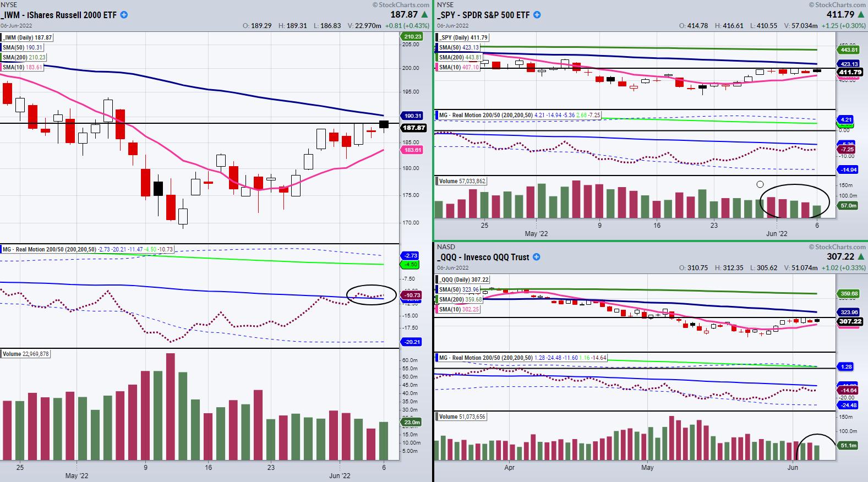Screen dimensions: 868x482
Task: Click the SMA(50) 423.13 legend entry on SPY
Action: click(x=460, y=47)
